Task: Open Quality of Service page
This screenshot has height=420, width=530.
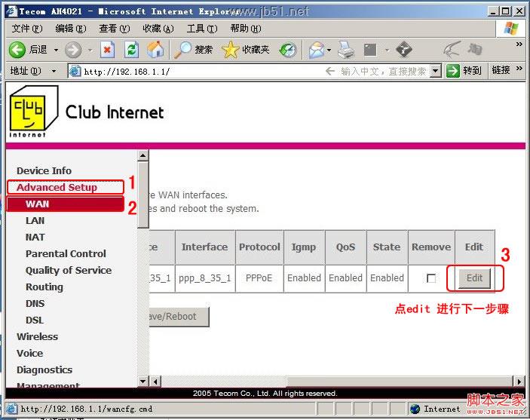Action: [69, 271]
